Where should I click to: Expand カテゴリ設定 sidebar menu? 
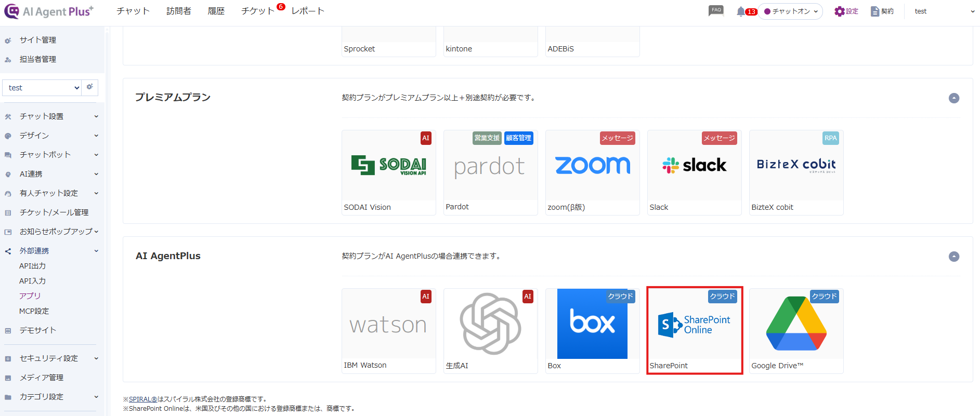click(51, 397)
